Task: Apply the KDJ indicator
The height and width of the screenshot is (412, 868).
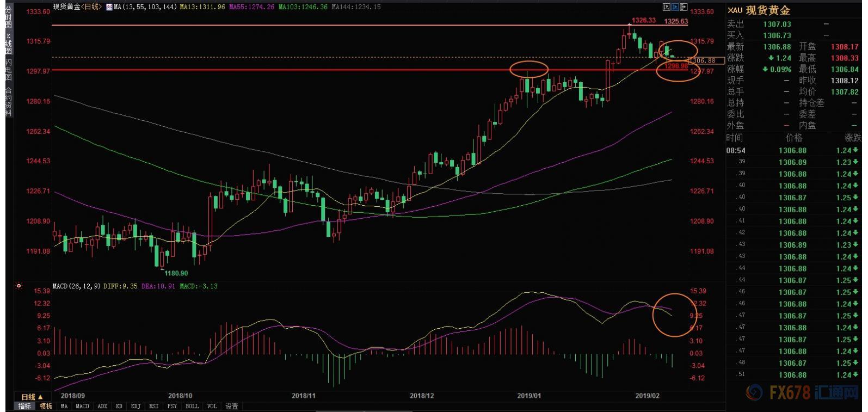Action: [136, 407]
